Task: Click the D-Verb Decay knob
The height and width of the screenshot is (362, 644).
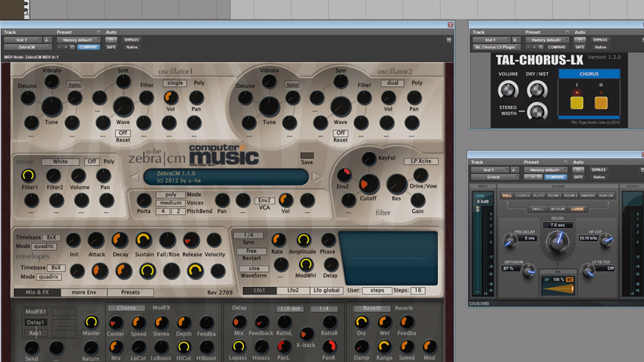Action: pyautogui.click(x=558, y=242)
